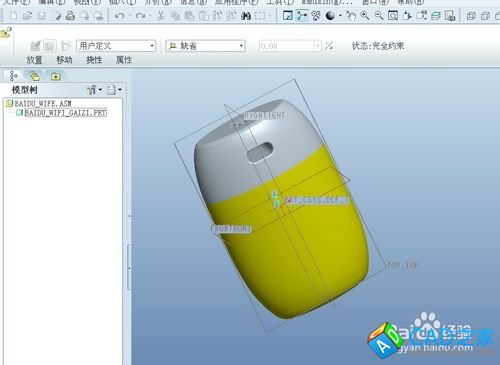
Task: Click the Open file folder icon
Action: point(27,16)
